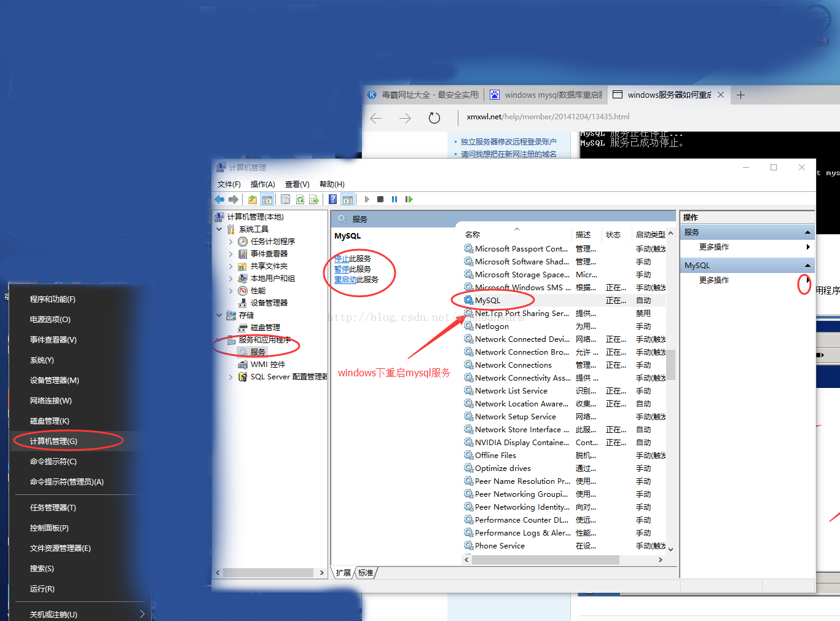
Task: Expand the 任务计划程序 node
Action: [x=231, y=242]
